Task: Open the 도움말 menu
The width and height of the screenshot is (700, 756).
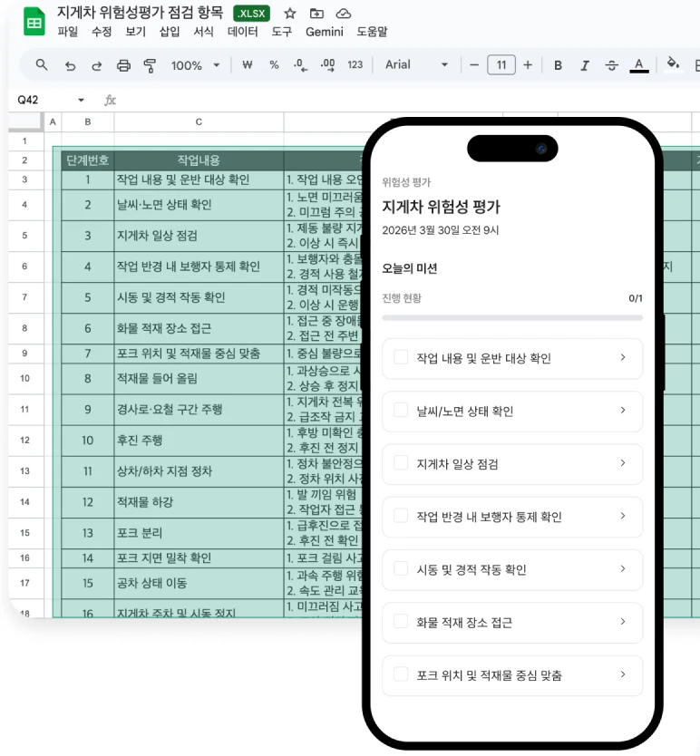Action: click(372, 32)
